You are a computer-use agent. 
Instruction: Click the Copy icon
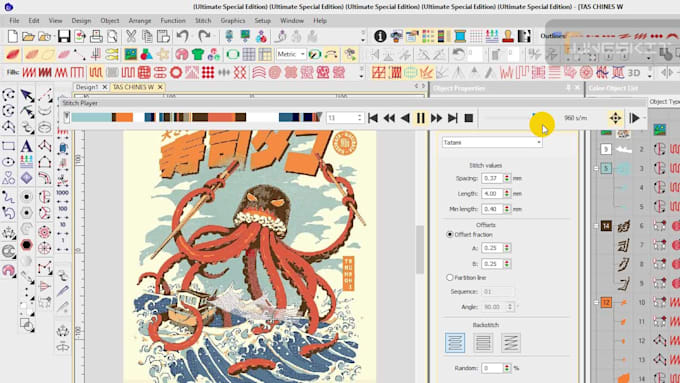tap(147, 36)
